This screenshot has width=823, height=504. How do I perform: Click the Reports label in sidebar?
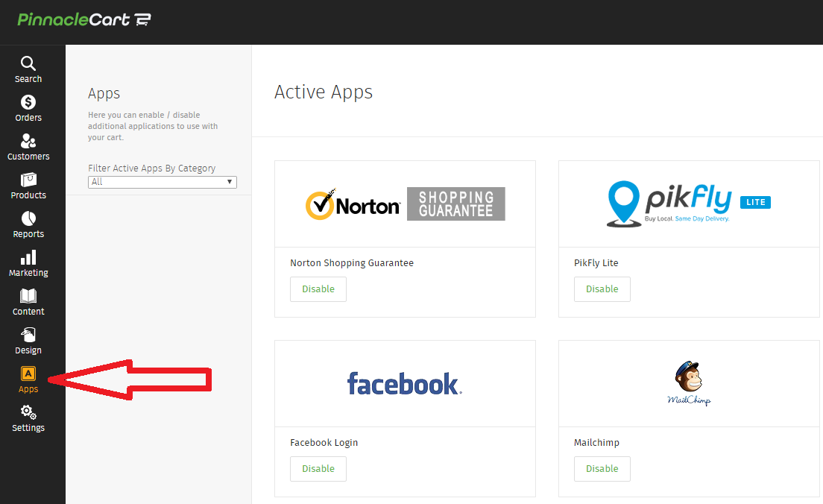click(x=28, y=234)
